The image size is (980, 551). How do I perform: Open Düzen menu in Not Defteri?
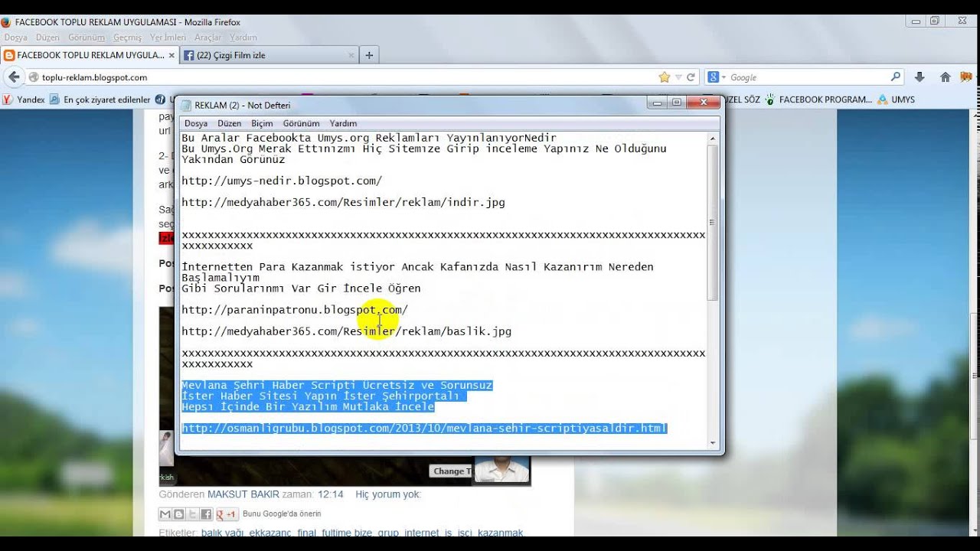229,123
